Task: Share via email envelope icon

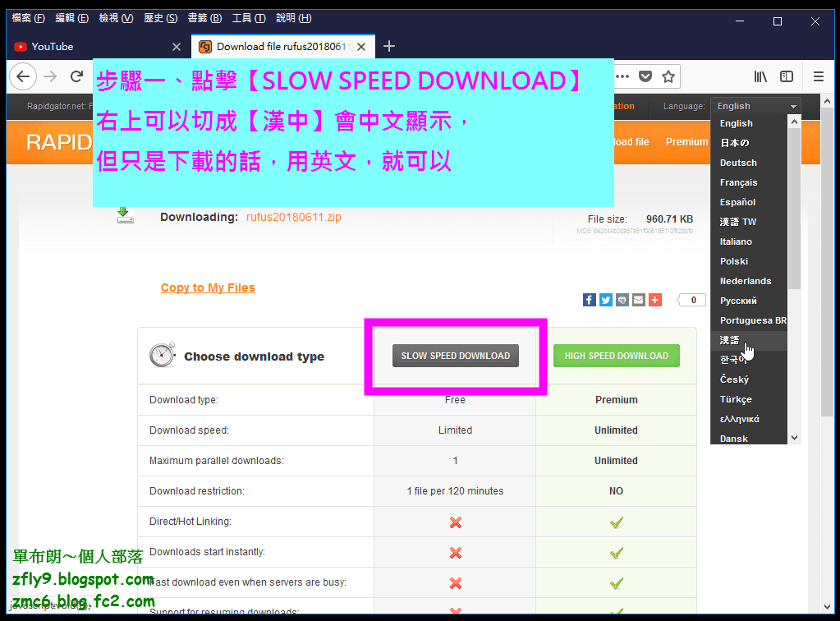Action: click(639, 300)
